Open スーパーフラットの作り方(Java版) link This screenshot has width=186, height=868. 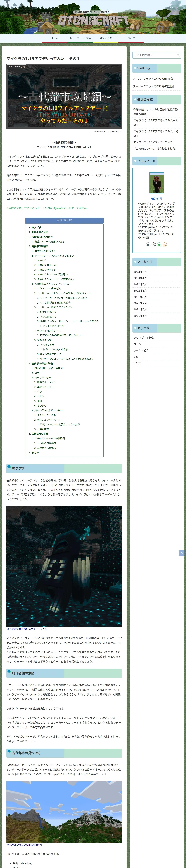154,79
